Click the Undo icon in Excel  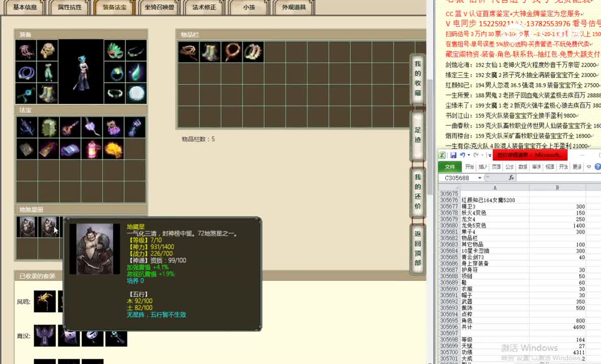462,155
